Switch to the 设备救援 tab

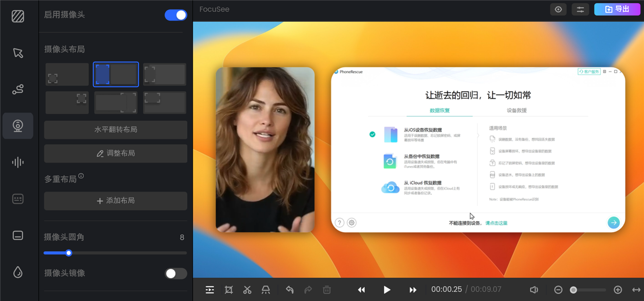click(517, 111)
